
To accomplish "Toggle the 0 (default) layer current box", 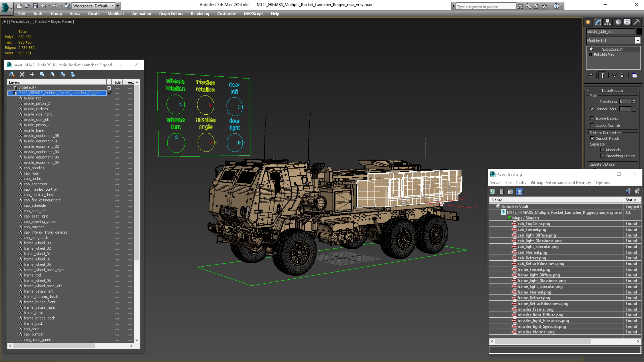I will [109, 88].
